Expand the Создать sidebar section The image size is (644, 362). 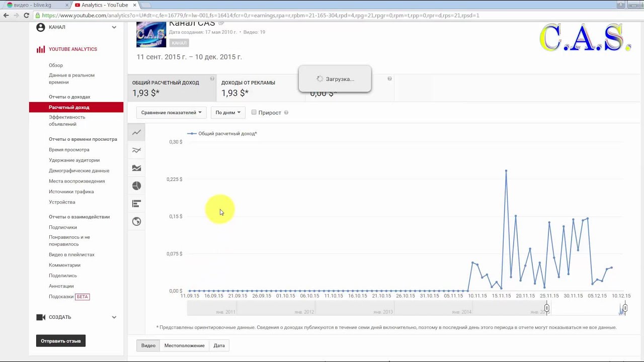coord(114,317)
